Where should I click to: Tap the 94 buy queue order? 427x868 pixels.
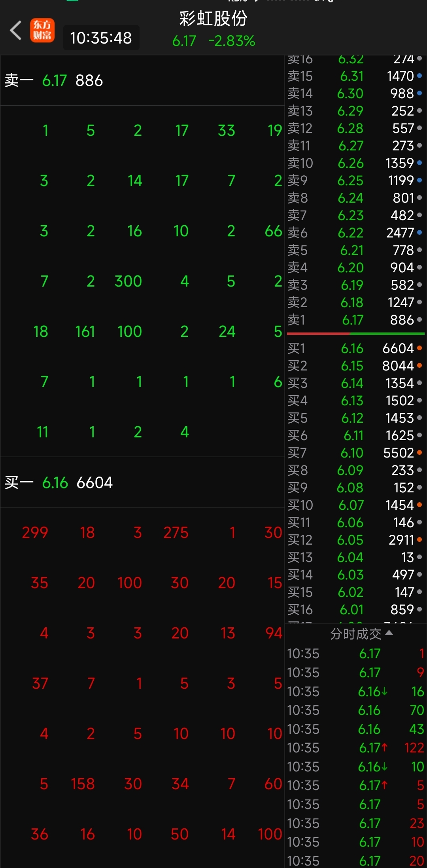[x=274, y=633]
